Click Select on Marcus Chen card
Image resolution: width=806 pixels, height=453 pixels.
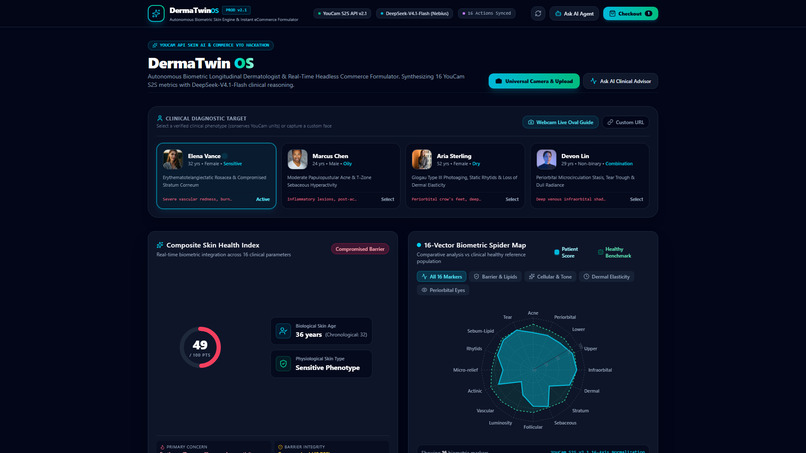coord(388,199)
